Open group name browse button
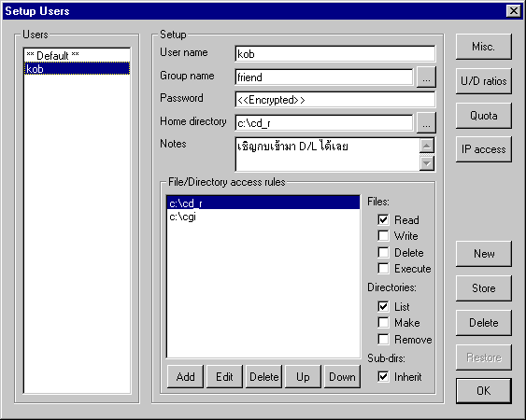 click(426, 77)
